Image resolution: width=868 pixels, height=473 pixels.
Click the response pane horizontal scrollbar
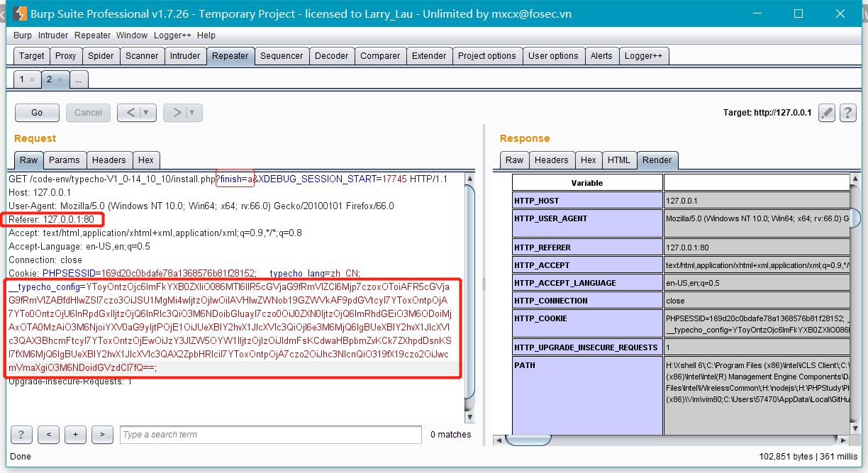coord(671,440)
